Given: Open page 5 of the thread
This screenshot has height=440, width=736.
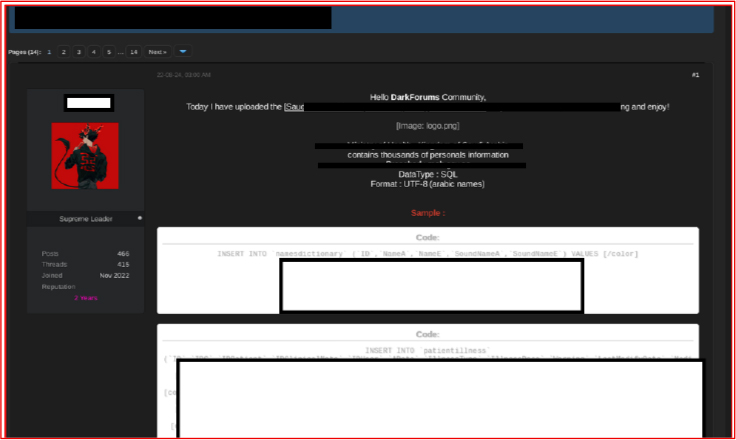Looking at the screenshot, I should pos(108,51).
